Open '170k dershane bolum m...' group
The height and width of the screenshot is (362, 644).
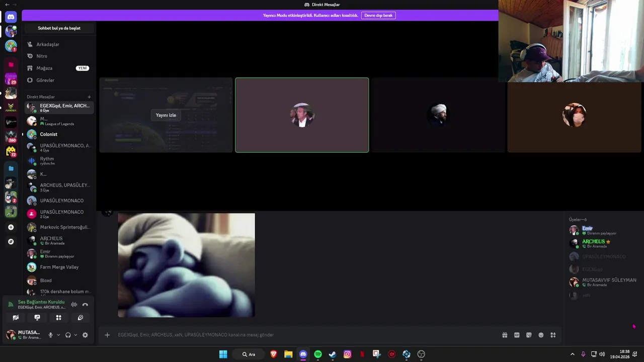click(x=59, y=292)
